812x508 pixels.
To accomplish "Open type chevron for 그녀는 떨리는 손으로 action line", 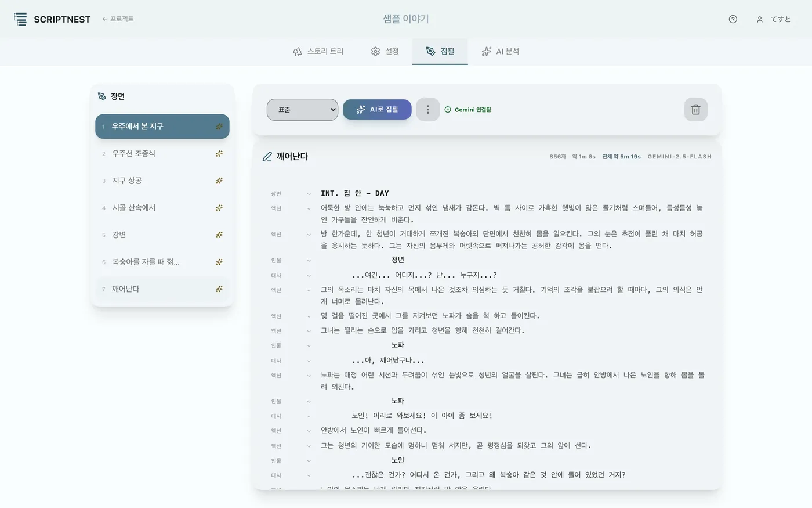I will [309, 331].
